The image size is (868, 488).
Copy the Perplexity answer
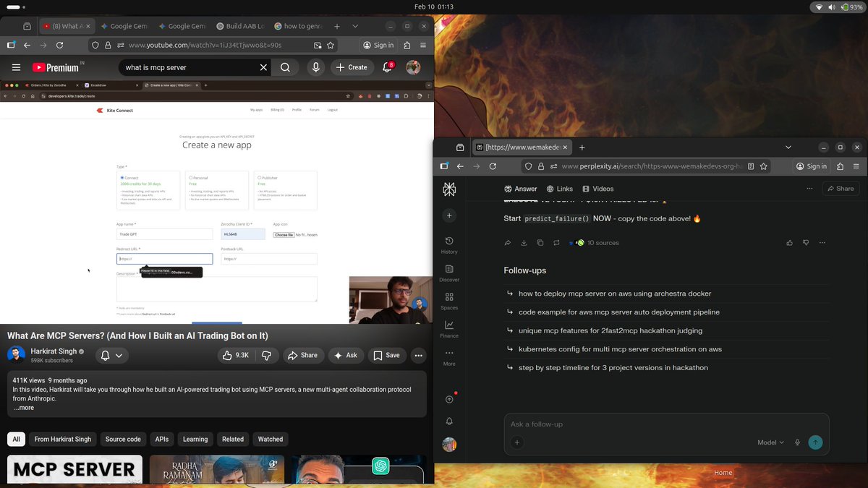540,243
